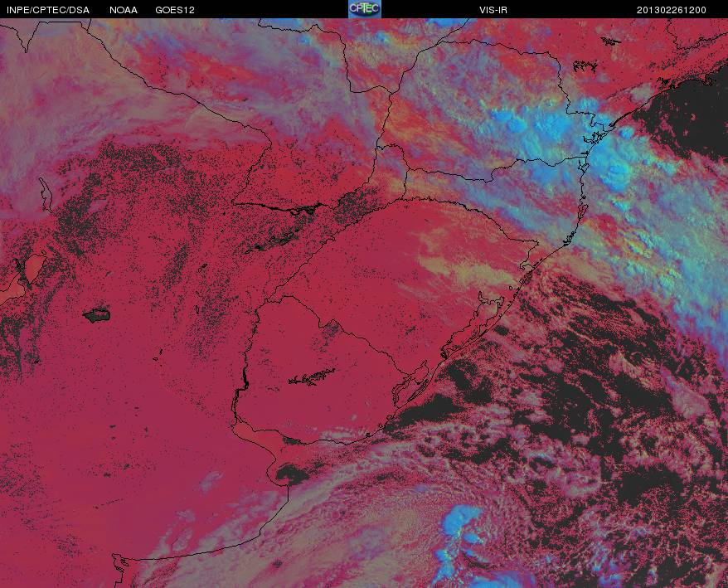This screenshot has width=728, height=588.
Task: Click the CPTEC logo in the header
Action: (365, 9)
